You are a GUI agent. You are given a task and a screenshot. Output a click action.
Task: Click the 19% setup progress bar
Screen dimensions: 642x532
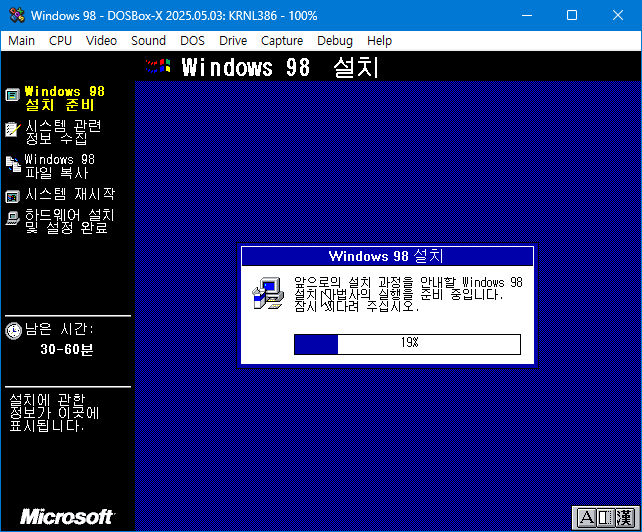[407, 344]
